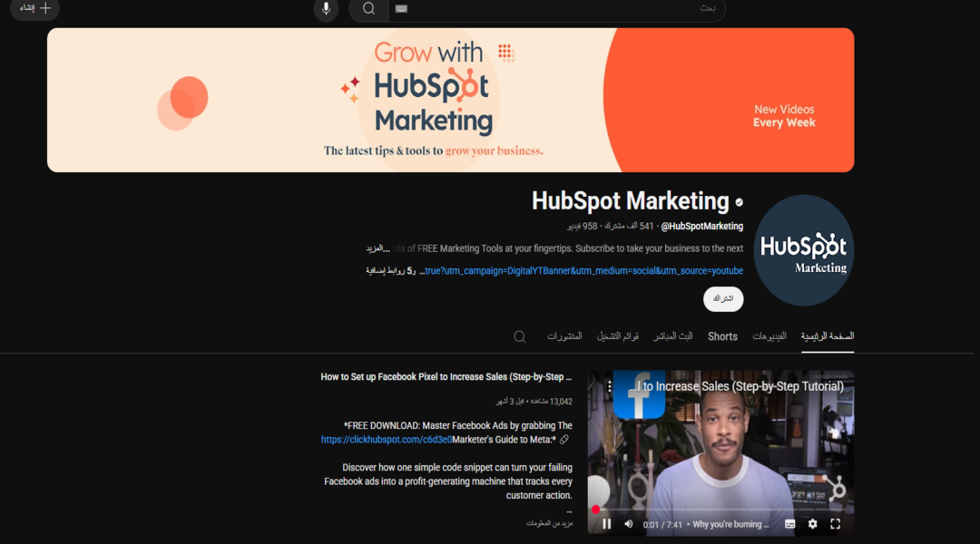Open the Playlists tab
Screen dimensions: 980x544
[618, 336]
